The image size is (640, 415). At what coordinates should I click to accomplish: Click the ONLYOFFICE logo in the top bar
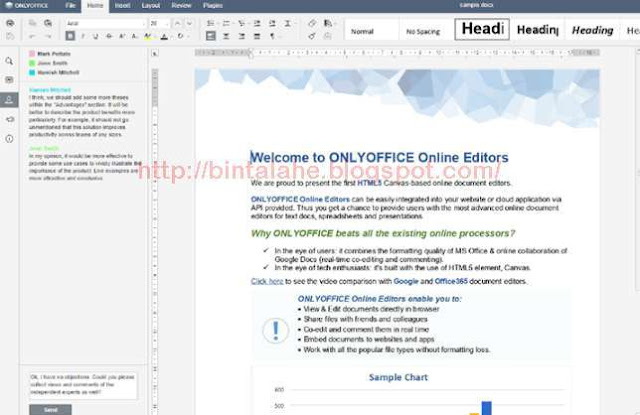(x=27, y=5)
